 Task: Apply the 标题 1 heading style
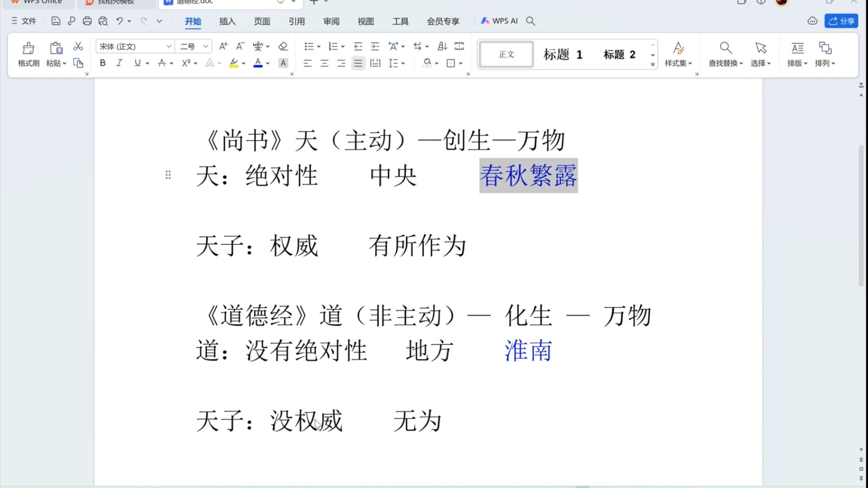[x=563, y=55]
